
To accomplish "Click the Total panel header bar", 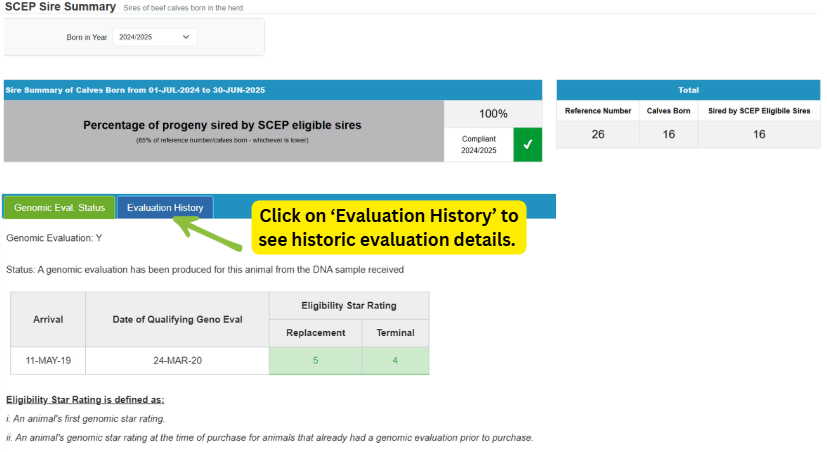I will 688,89.
